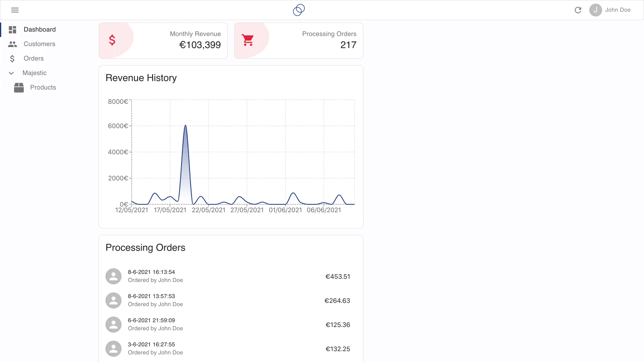This screenshot has width=644, height=362.
Task: Collapse the Majestic menu chevron
Action: tap(11, 73)
